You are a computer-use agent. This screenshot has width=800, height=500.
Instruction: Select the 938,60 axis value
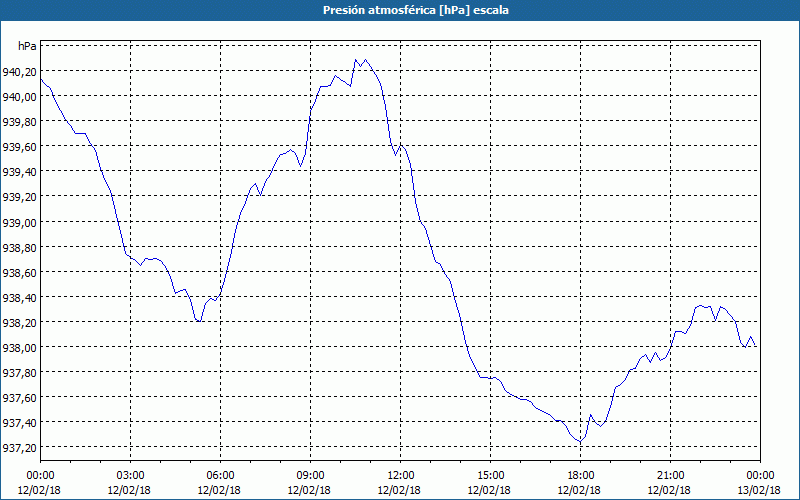19,272
